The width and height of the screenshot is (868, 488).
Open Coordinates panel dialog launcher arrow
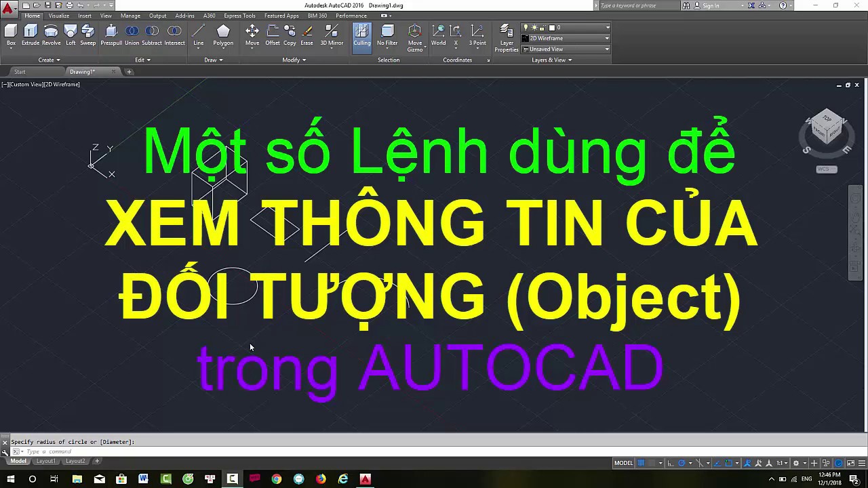(x=488, y=60)
